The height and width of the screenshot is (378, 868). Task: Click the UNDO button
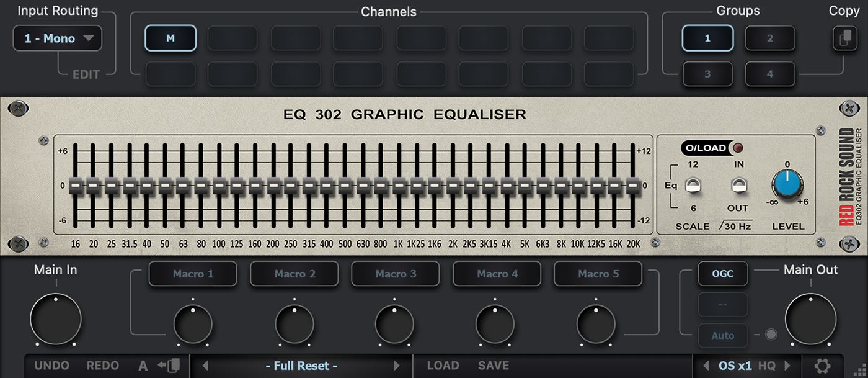click(x=52, y=366)
